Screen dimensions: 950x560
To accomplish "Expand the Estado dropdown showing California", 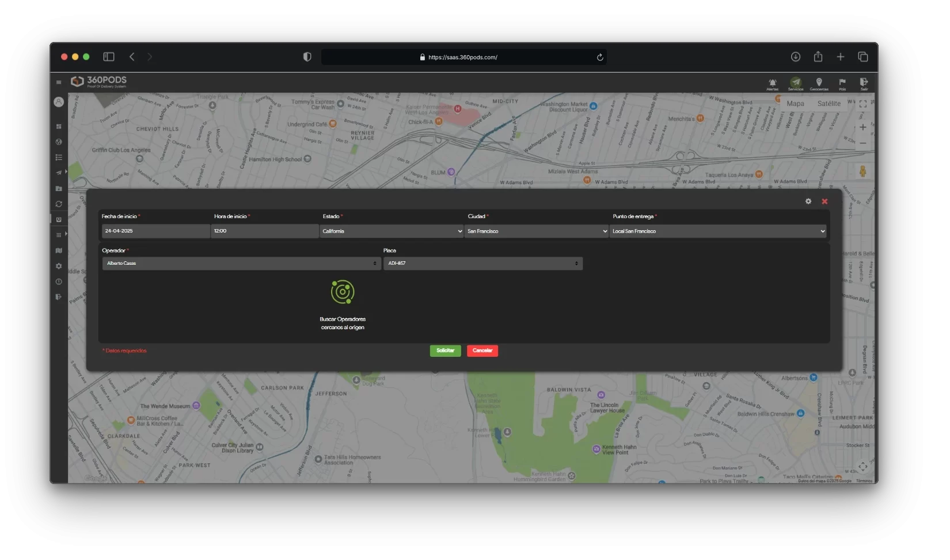I will pyautogui.click(x=392, y=231).
